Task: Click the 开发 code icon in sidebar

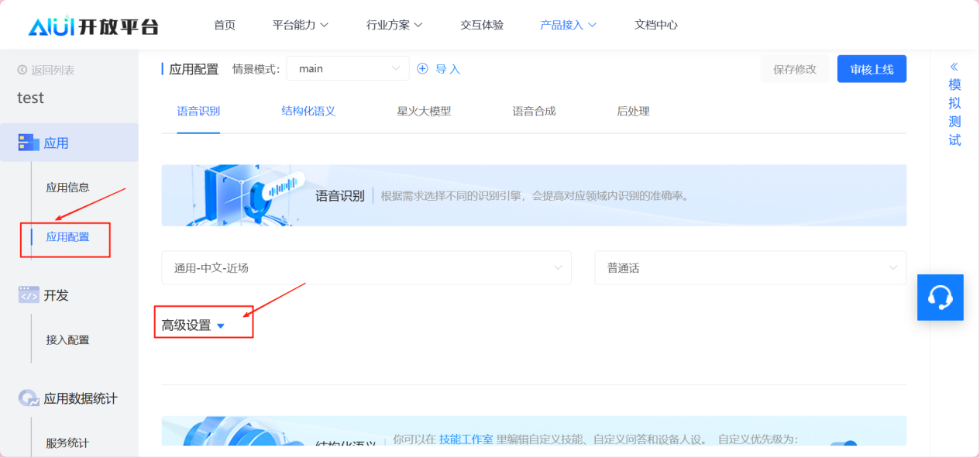Action: [29, 295]
